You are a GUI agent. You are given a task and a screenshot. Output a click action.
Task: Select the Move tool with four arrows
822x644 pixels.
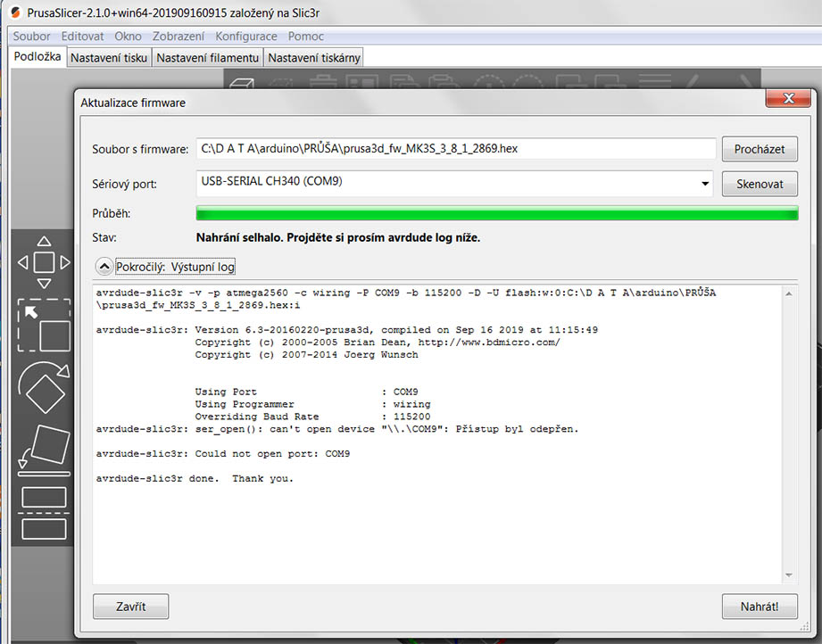(44, 262)
